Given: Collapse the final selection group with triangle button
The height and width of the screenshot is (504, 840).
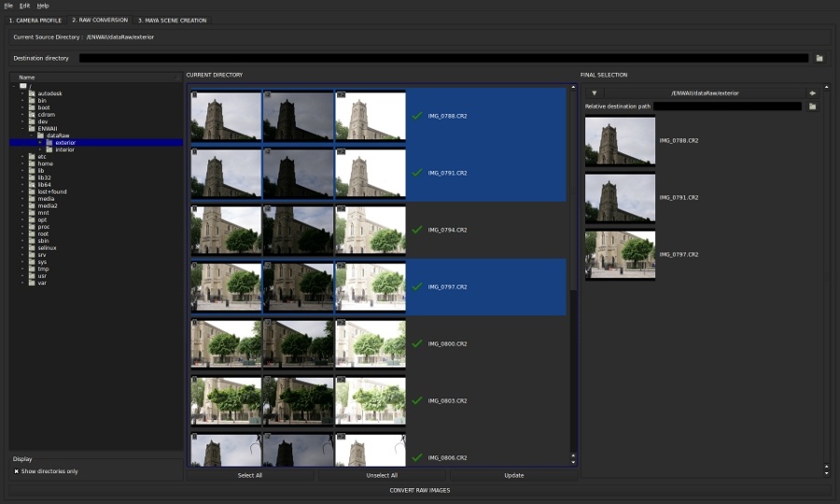Looking at the screenshot, I should point(594,93).
